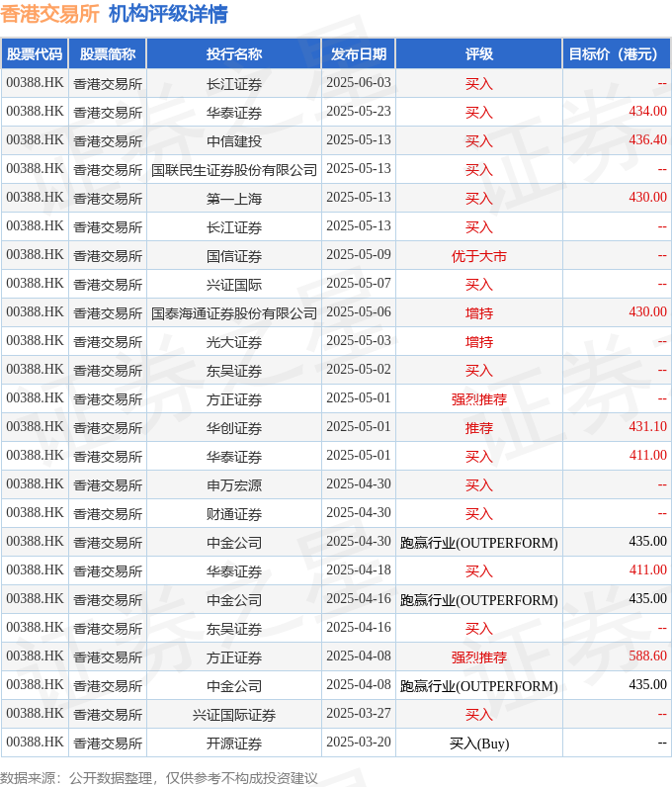The image size is (672, 787).
Task: Click the 兴证国际证券 broker cell
Action: pos(234,715)
